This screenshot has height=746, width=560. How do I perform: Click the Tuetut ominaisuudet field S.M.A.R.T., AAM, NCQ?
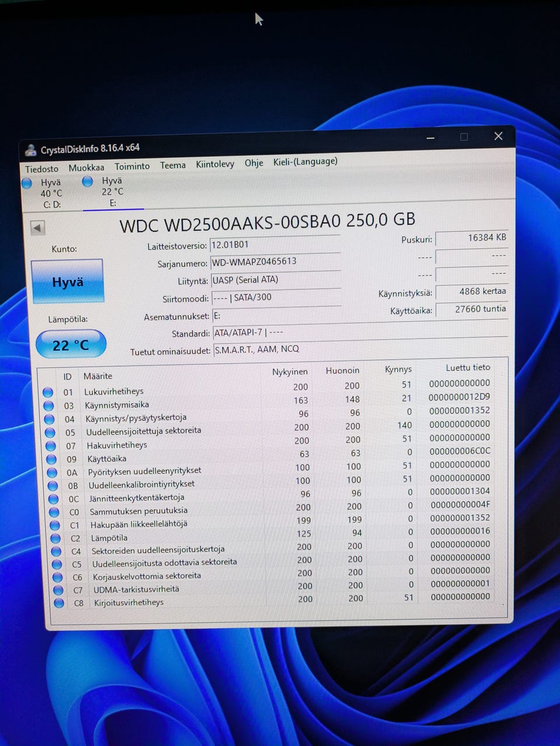coord(360,349)
